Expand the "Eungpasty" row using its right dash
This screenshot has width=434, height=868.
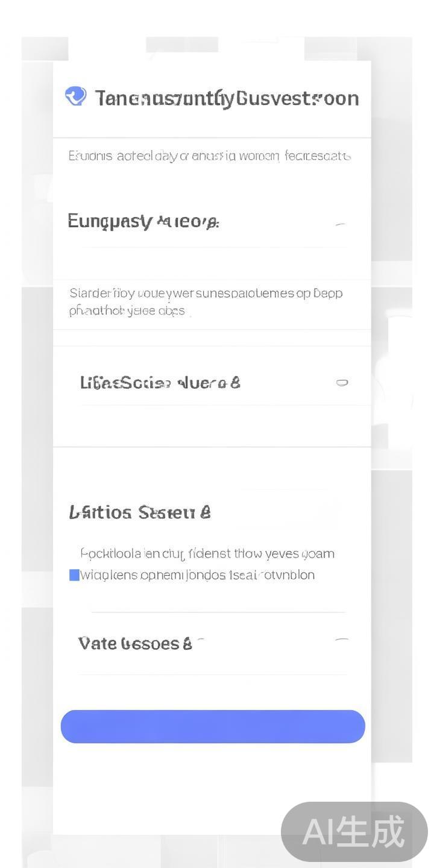coord(341,225)
